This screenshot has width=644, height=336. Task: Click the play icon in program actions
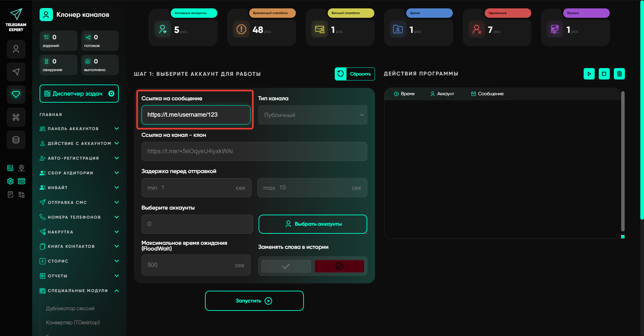tap(589, 74)
